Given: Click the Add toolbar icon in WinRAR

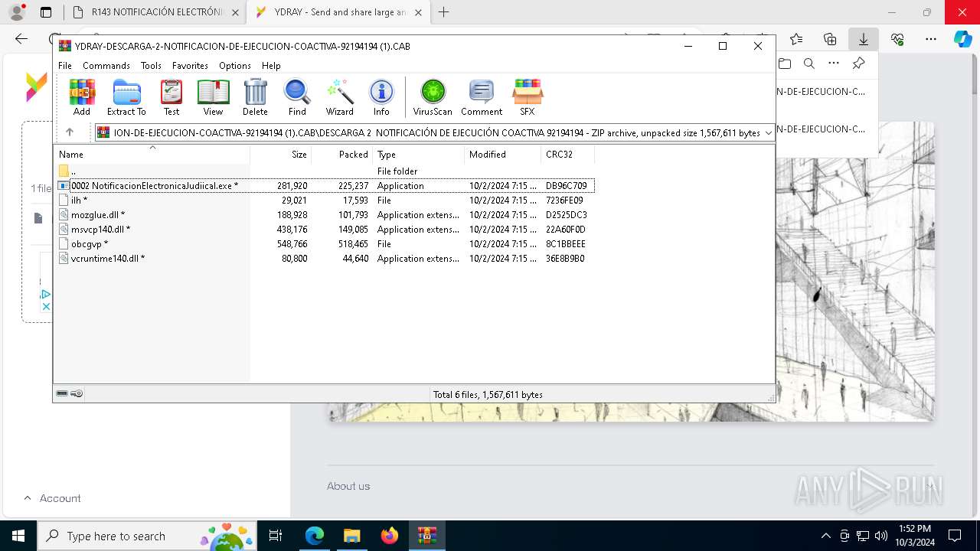Looking at the screenshot, I should pyautogui.click(x=82, y=97).
